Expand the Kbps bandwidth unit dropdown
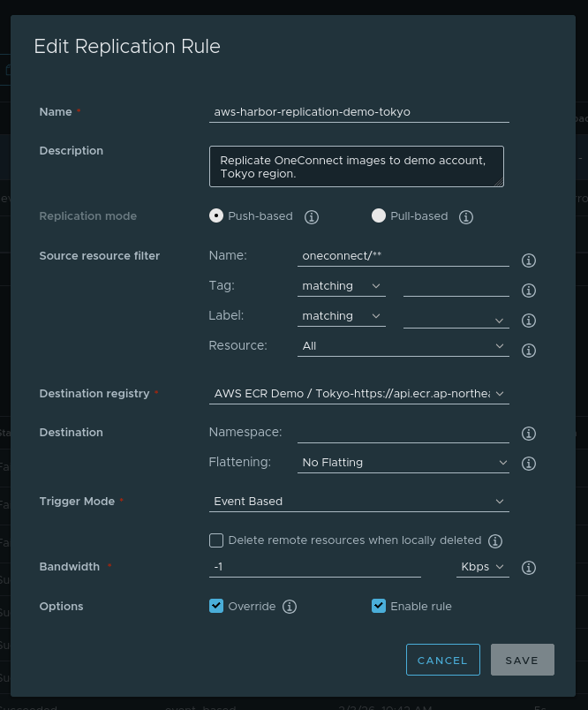 pyautogui.click(x=482, y=567)
